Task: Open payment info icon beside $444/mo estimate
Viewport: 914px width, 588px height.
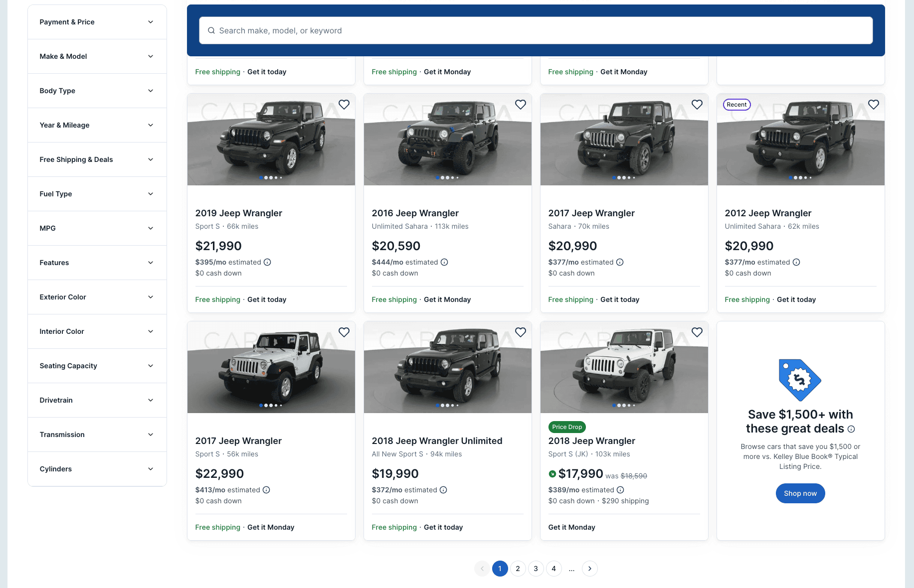Action: pyautogui.click(x=444, y=262)
